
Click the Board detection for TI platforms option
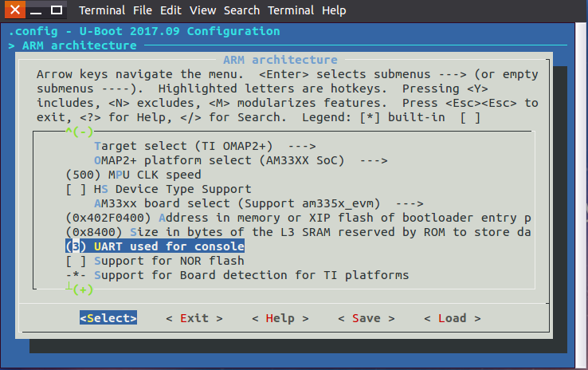click(x=237, y=275)
